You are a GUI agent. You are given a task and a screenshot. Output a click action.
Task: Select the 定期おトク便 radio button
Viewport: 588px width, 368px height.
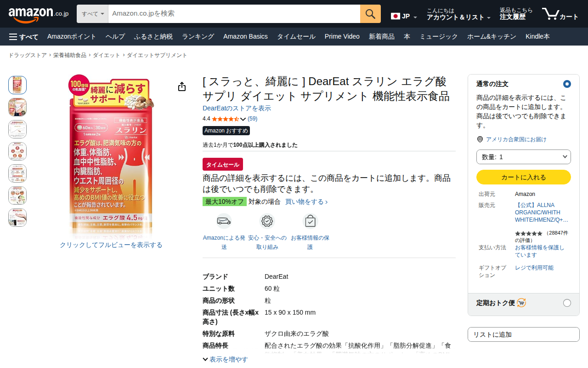coord(567,303)
